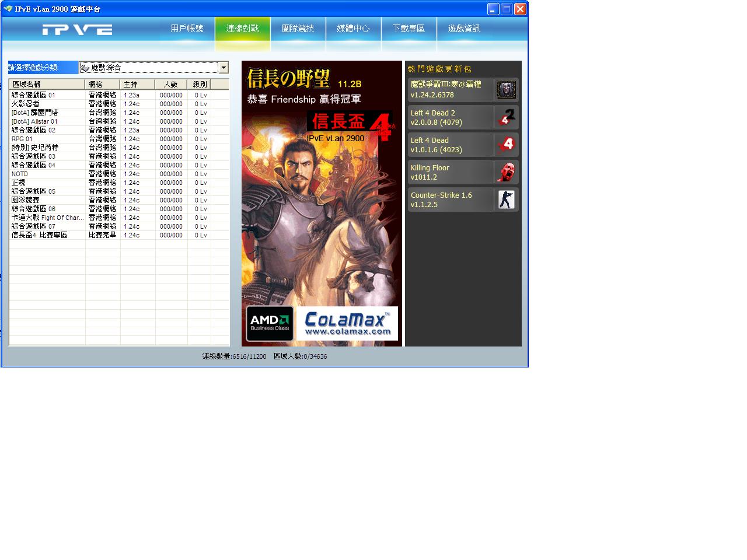Select the Killing Floor game icon
747x560 pixels.
pyautogui.click(x=506, y=172)
